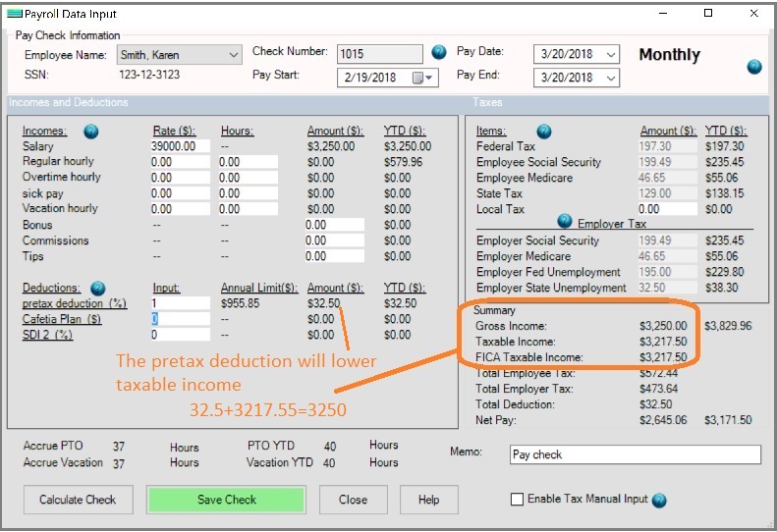This screenshot has height=532, width=777.
Task: Expand the Pay End date dropdown
Action: (x=612, y=78)
